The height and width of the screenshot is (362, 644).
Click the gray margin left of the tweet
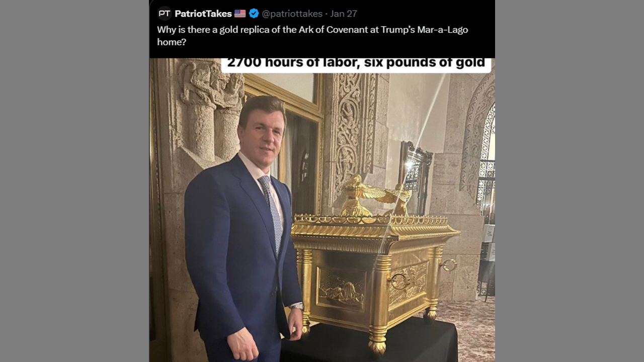pyautogui.click(x=74, y=181)
